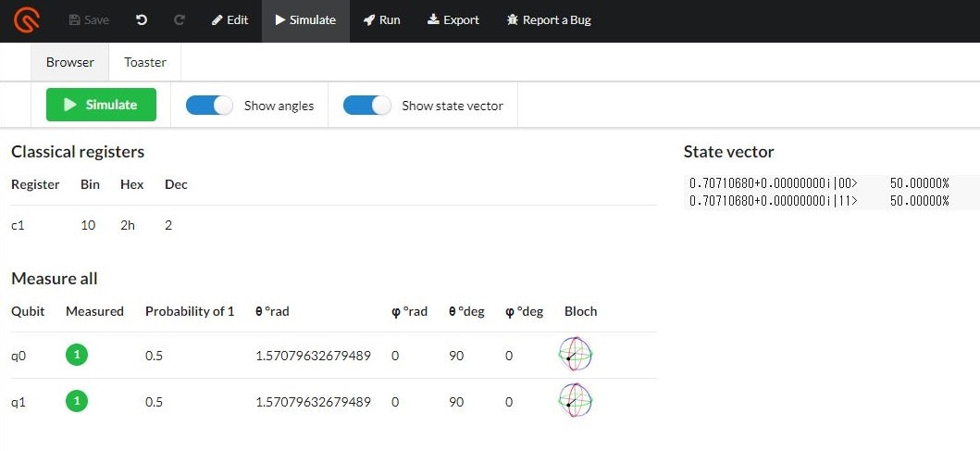Open the Edit mode

click(x=230, y=20)
